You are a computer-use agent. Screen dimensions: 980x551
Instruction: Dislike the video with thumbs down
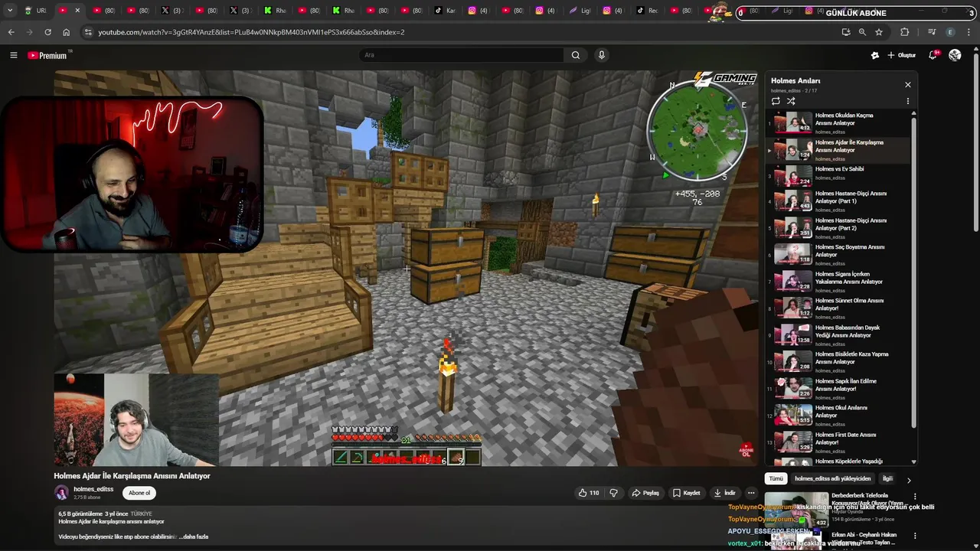(613, 493)
